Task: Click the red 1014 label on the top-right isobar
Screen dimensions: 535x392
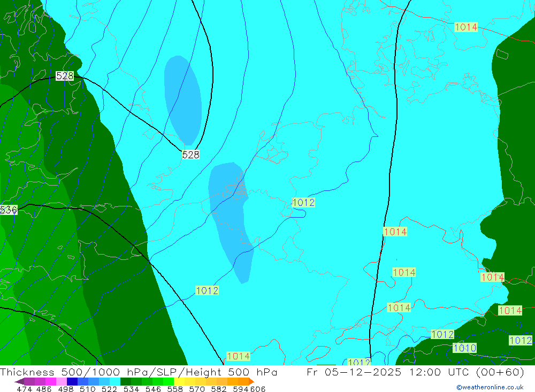Action: coord(466,27)
